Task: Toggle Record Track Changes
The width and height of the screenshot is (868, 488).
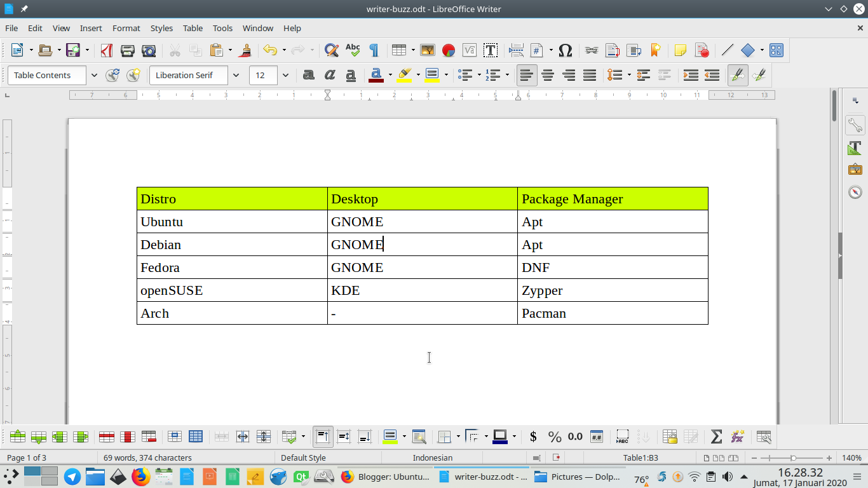Action: (x=702, y=50)
